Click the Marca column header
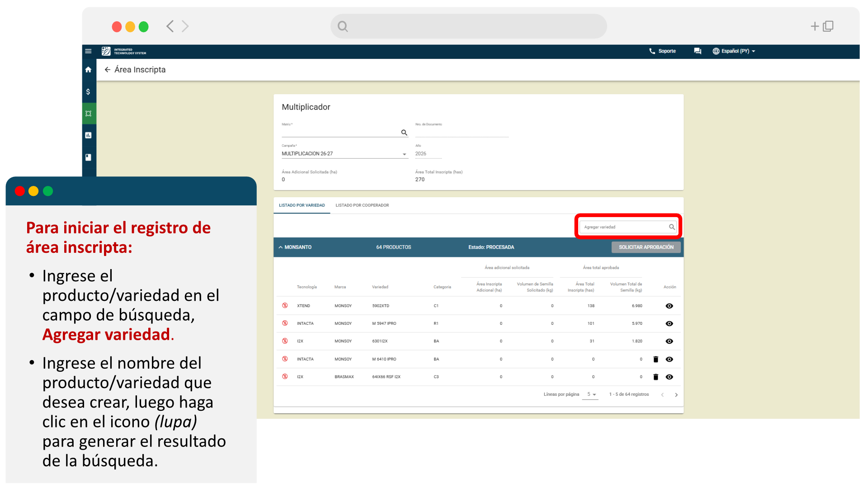This screenshot has width=868, height=489. (x=340, y=287)
